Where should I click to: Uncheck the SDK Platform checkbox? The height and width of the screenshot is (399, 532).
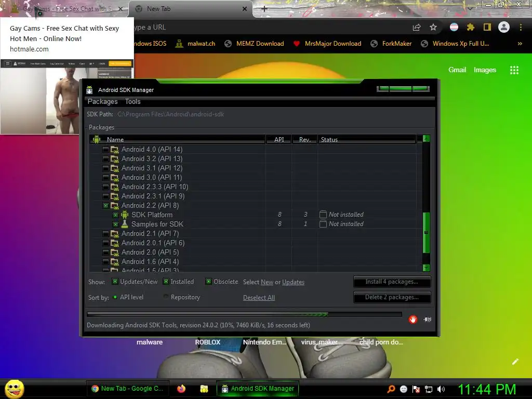115,215
